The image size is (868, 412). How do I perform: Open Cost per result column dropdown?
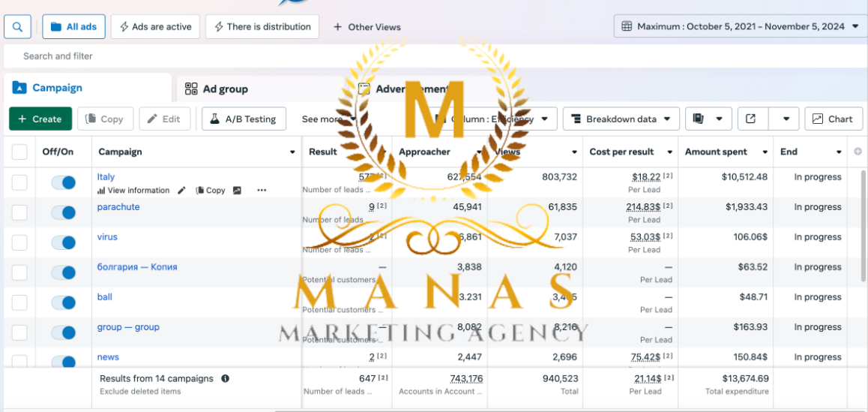pyautogui.click(x=670, y=152)
